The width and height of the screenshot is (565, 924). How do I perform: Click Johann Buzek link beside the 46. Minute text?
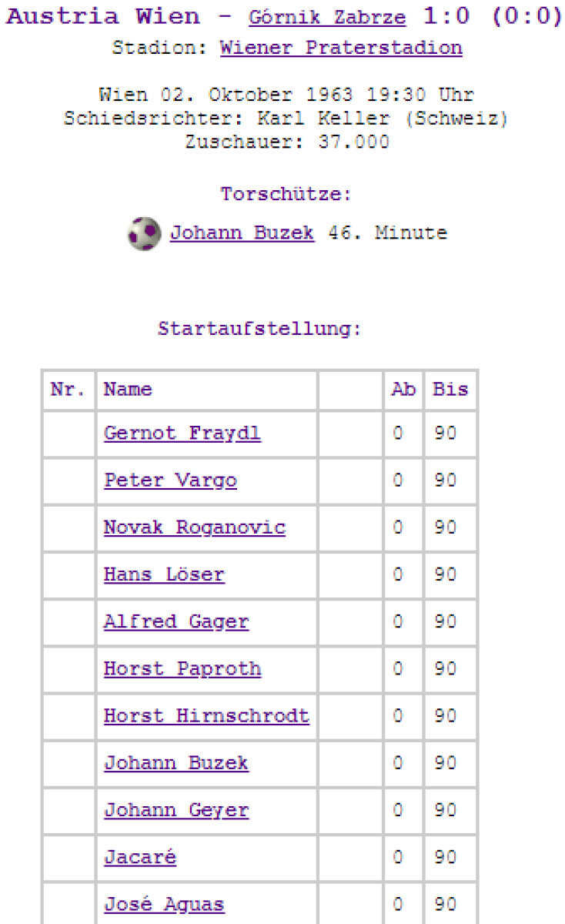point(242,233)
